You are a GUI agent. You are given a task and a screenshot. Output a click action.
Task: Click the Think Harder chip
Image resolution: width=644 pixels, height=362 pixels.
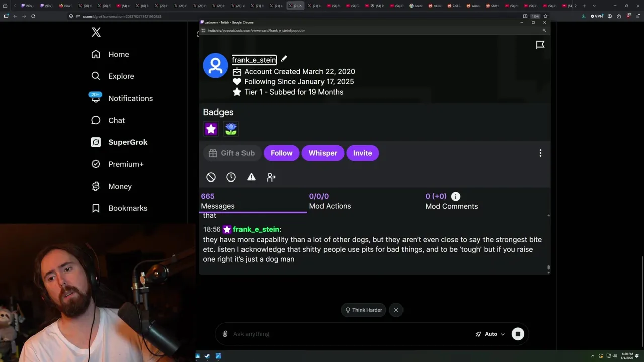point(364,310)
